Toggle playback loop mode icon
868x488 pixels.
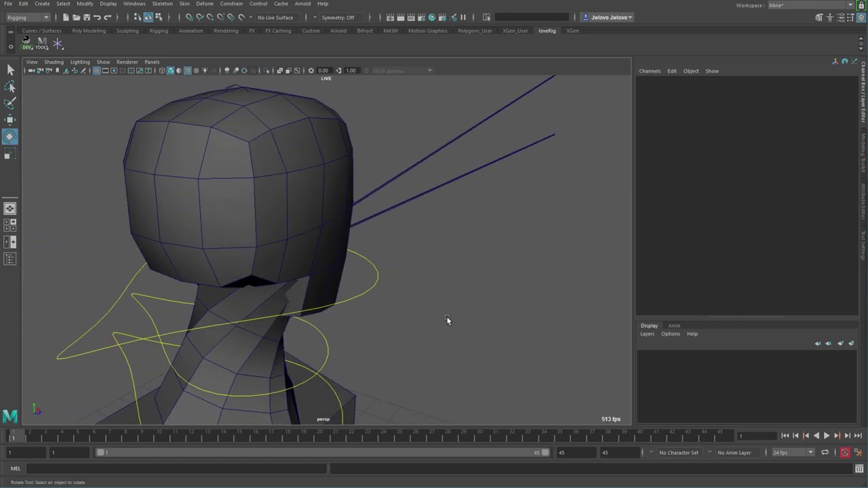tap(825, 452)
